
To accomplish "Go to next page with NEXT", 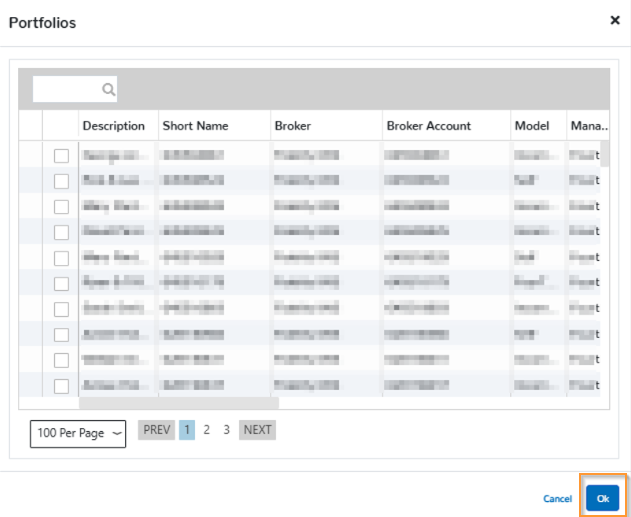I will (x=258, y=430).
